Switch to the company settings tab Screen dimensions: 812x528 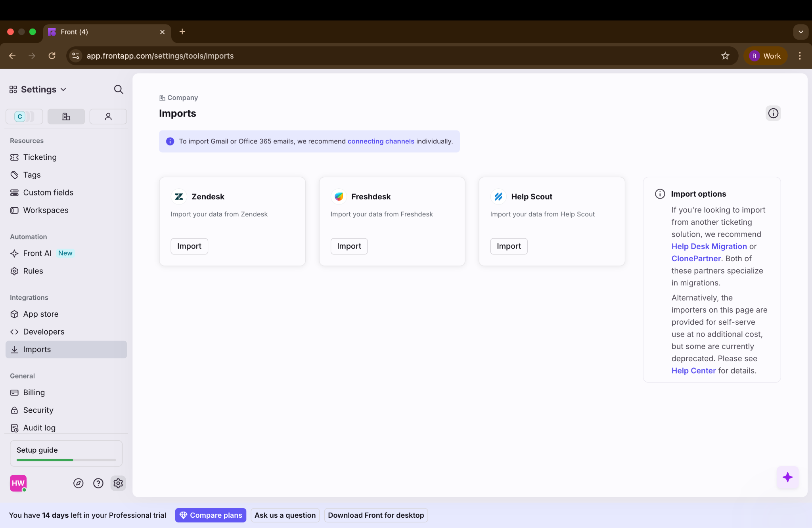click(66, 116)
